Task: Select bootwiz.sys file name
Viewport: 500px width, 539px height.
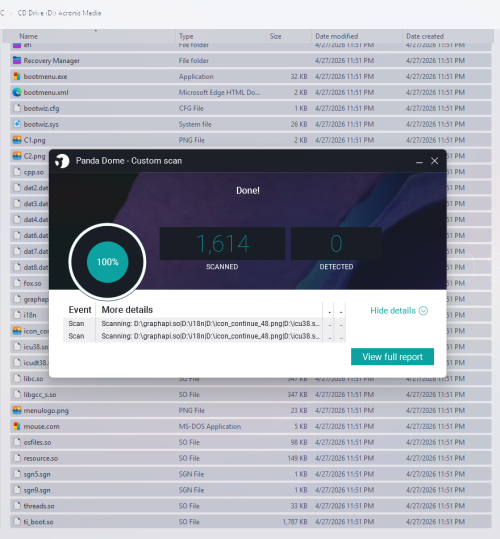Action: pyautogui.click(x=41, y=124)
